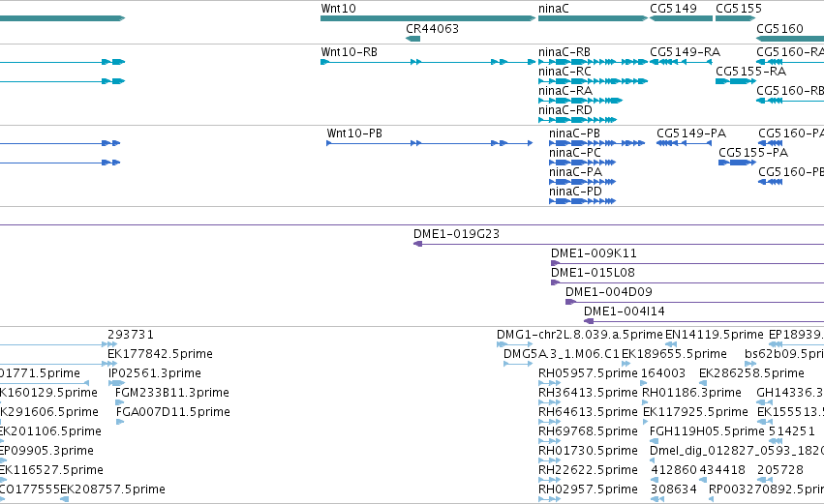This screenshot has width=824, height=504.
Task: Click the CG5155-RA transcript label
Action: [751, 72]
